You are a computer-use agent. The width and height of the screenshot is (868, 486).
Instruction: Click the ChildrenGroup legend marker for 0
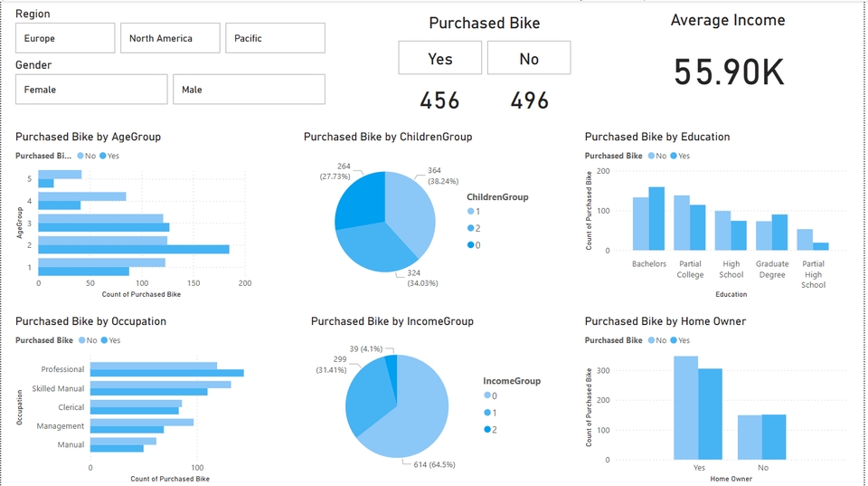pos(470,245)
